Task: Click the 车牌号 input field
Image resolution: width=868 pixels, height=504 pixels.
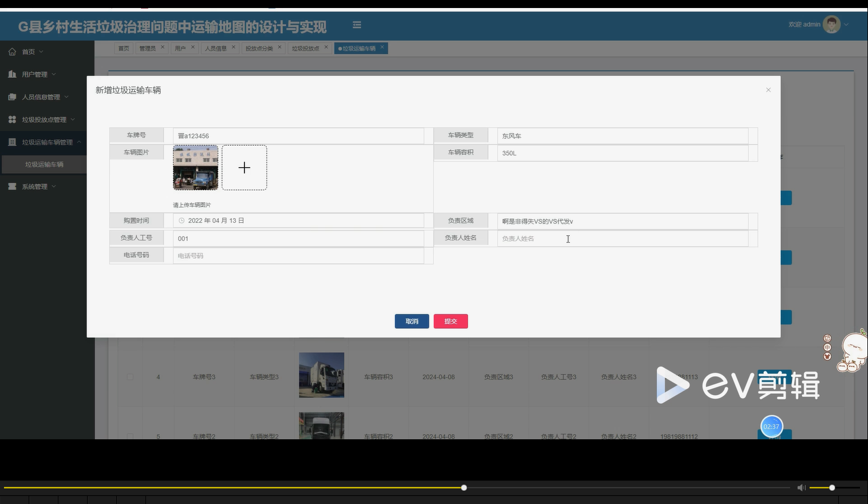Action: tap(298, 136)
